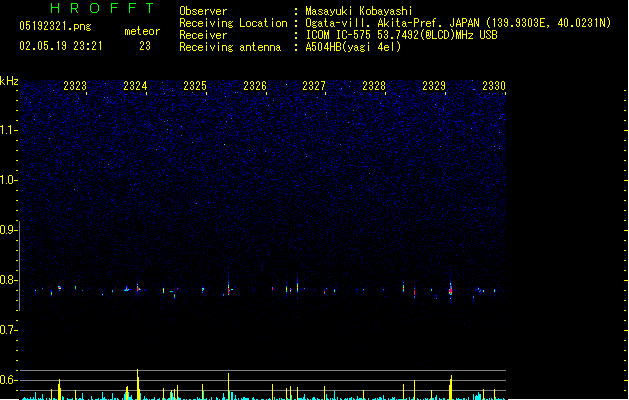Click the Receiving Location label
629x400 pixels.
coord(233,23)
